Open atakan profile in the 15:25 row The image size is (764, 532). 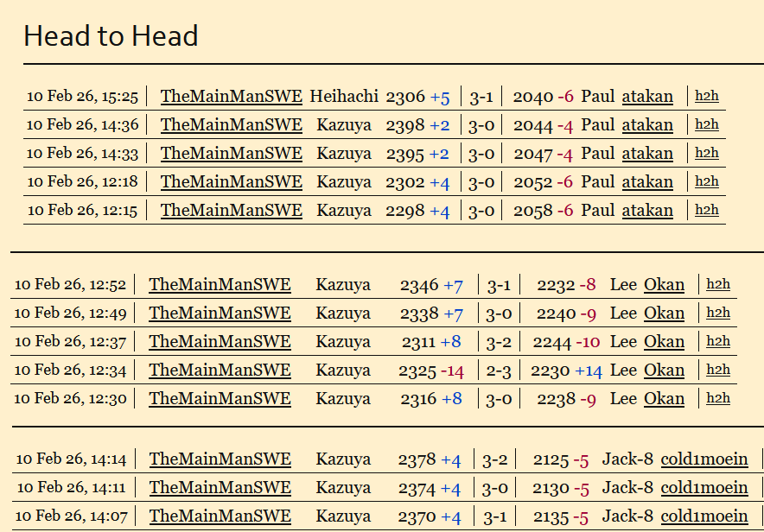coord(647,97)
